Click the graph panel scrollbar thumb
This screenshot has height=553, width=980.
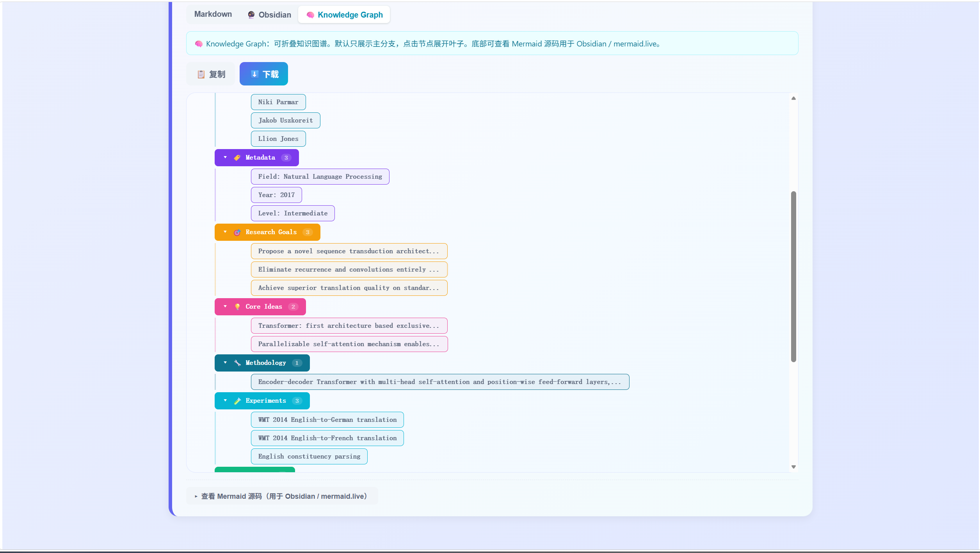point(793,277)
